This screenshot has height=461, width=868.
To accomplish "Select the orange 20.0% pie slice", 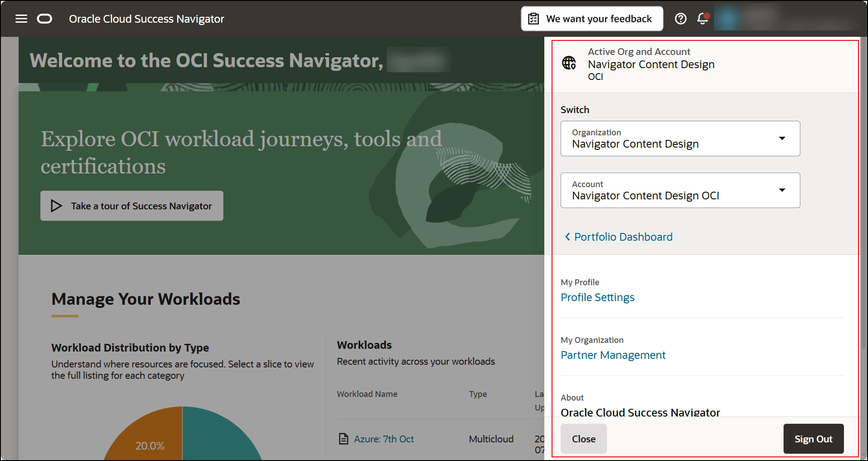I will pos(150,438).
